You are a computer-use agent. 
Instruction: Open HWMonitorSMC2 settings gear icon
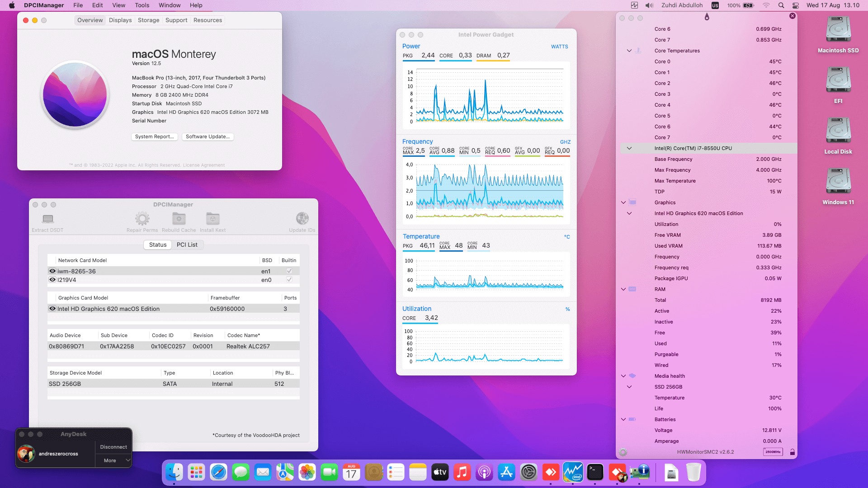[x=623, y=452]
